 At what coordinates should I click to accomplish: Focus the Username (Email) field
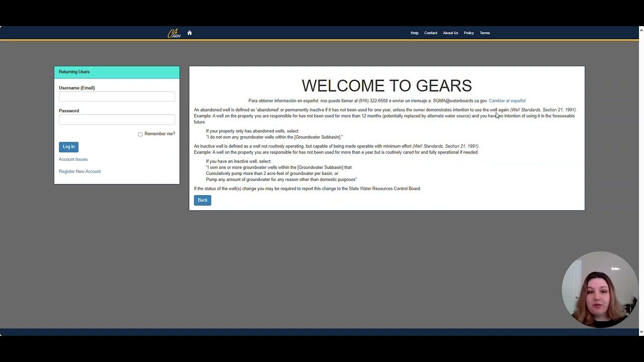(117, 97)
